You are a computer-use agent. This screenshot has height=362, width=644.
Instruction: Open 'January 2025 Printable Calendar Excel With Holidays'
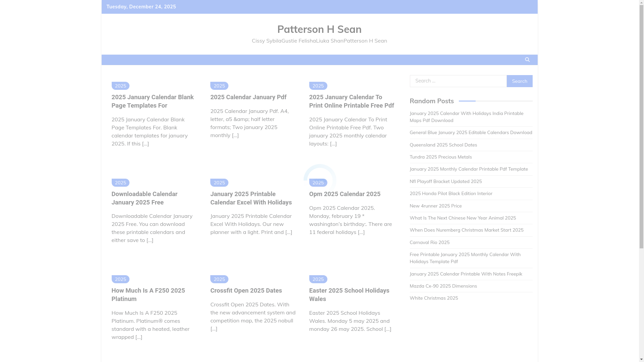(x=251, y=198)
